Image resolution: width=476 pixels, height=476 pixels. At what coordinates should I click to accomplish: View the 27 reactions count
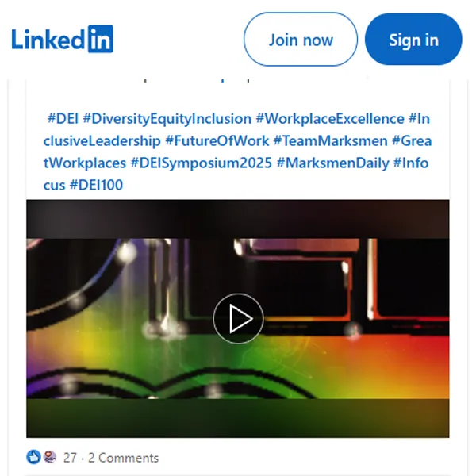(70, 458)
